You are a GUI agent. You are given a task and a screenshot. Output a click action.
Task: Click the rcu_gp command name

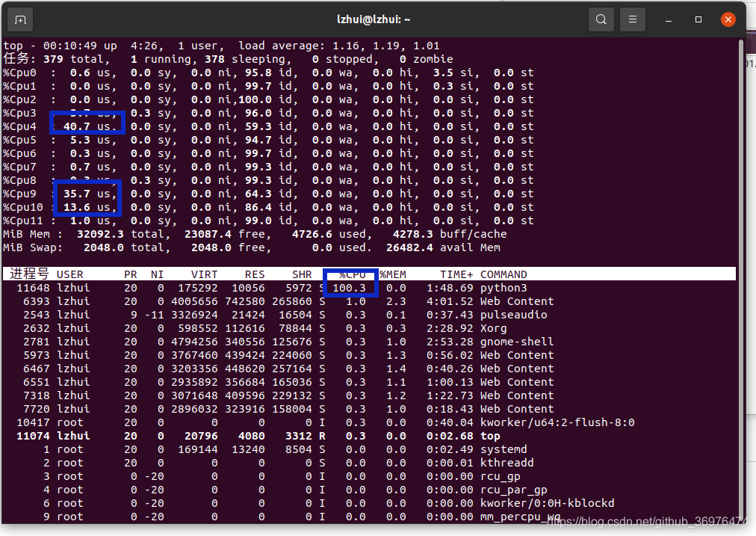(500, 477)
